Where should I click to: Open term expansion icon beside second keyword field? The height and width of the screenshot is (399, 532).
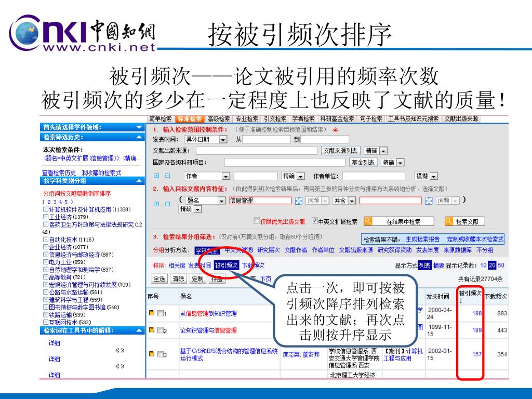[x=429, y=201]
